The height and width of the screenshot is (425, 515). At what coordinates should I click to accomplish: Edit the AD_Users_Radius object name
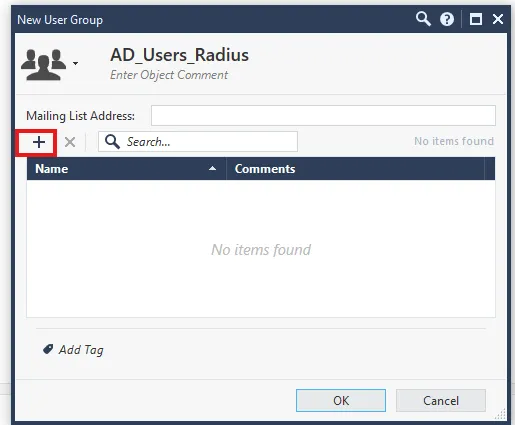point(179,55)
